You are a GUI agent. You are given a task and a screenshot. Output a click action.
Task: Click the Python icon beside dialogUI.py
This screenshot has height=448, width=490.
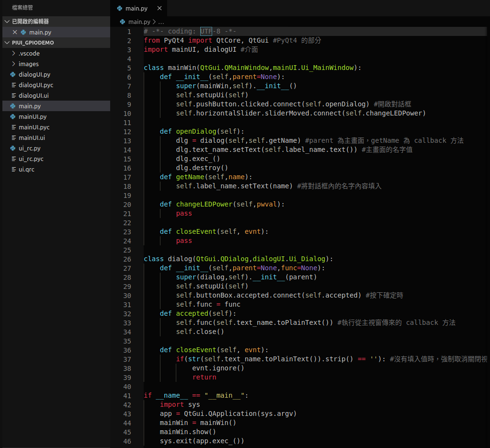(13, 74)
